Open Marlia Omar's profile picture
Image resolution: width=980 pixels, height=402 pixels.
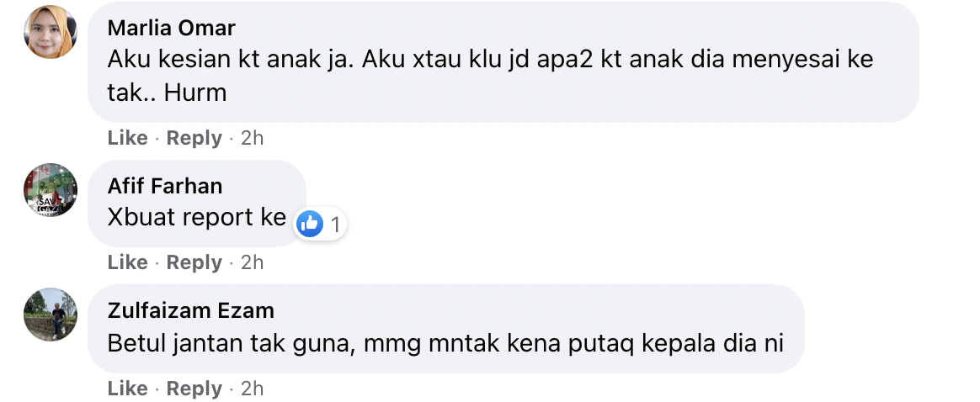tap(51, 32)
